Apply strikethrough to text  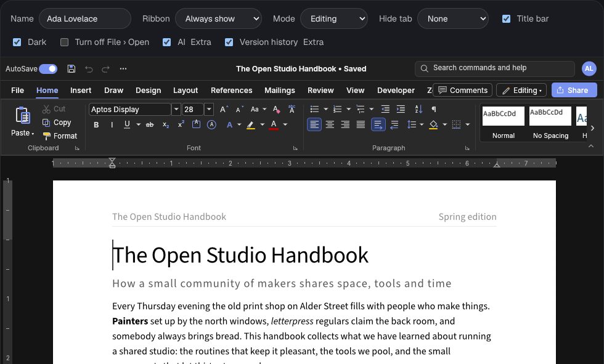(150, 124)
